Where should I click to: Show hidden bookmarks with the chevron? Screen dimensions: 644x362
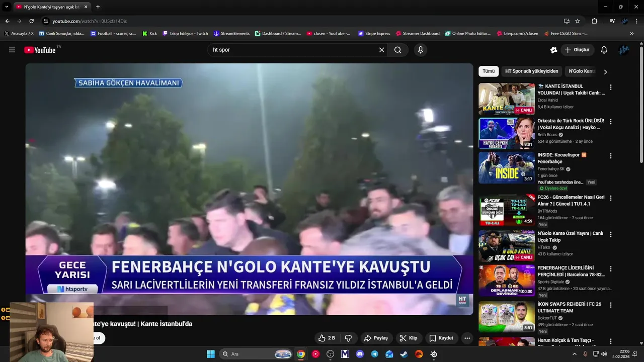click(632, 34)
